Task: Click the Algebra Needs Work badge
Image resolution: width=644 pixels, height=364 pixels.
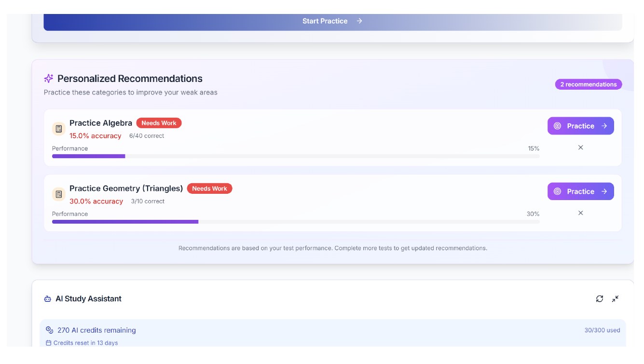Action: (159, 123)
